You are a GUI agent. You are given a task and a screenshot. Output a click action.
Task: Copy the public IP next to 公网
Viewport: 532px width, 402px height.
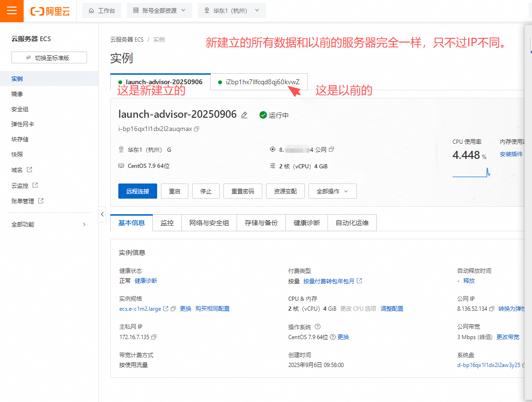click(x=331, y=149)
